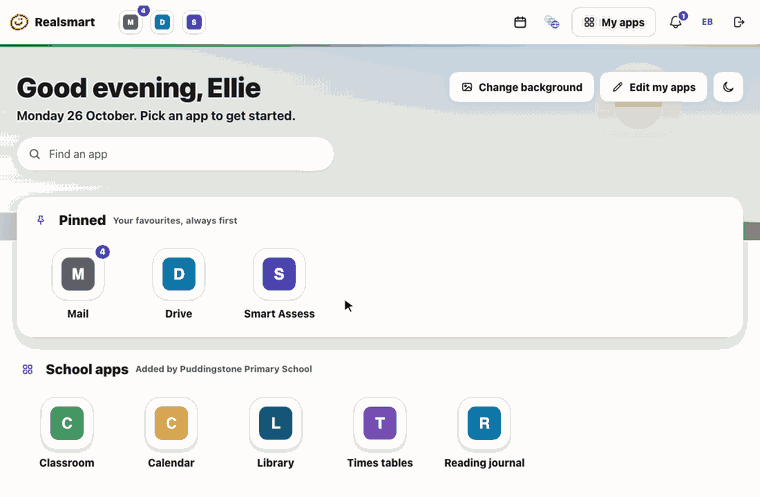Screen dimensions: 760x497
Task: Click the 4 badge on pinned Mail
Action: pos(102,252)
